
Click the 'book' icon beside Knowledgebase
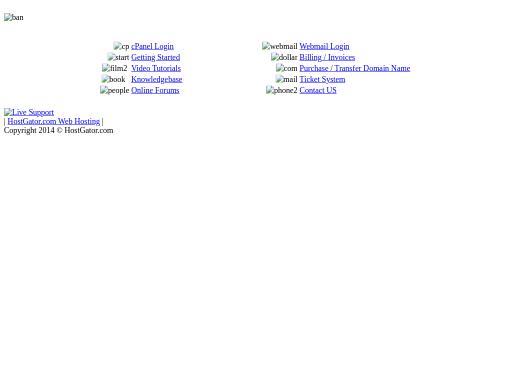[114, 79]
